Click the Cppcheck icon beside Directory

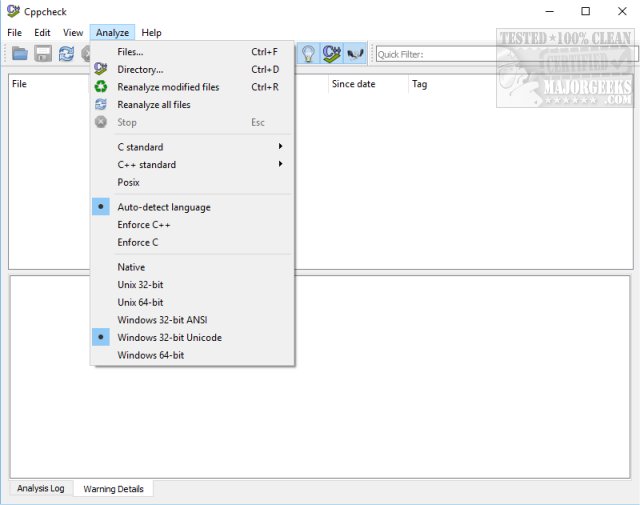[100, 69]
